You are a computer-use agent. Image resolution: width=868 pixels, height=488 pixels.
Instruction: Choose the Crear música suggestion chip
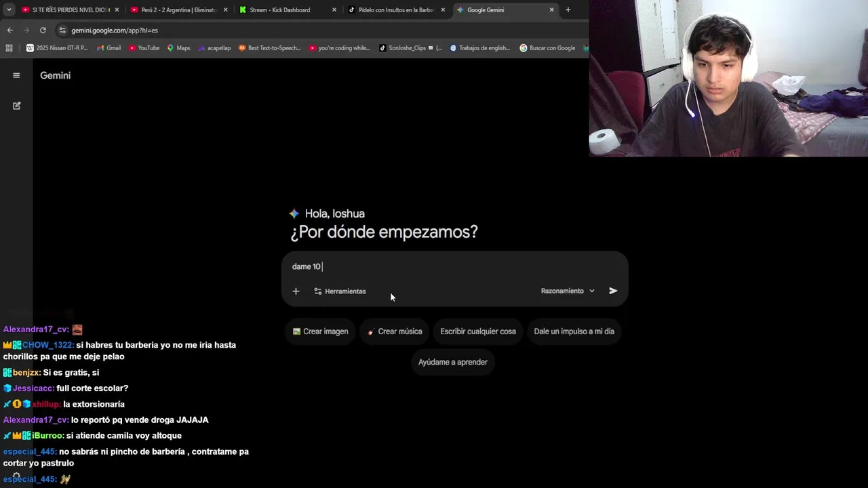coord(395,331)
